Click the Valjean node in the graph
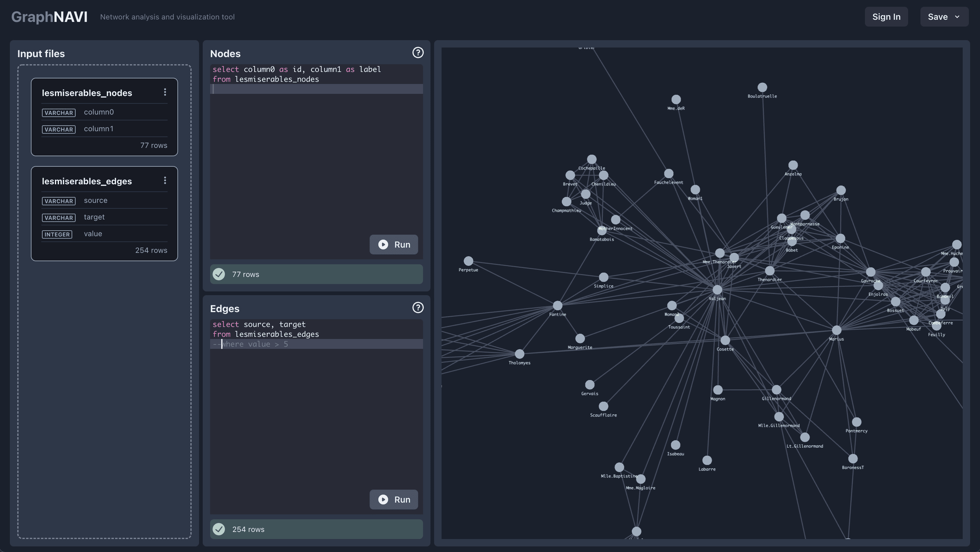This screenshot has height=552, width=980. (717, 290)
